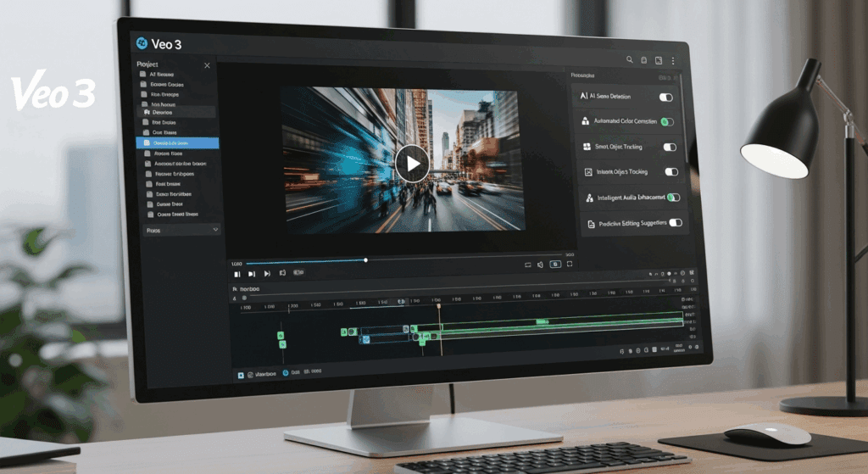Mute audio using the speaker icon
The width and height of the screenshot is (868, 474).
tap(541, 265)
